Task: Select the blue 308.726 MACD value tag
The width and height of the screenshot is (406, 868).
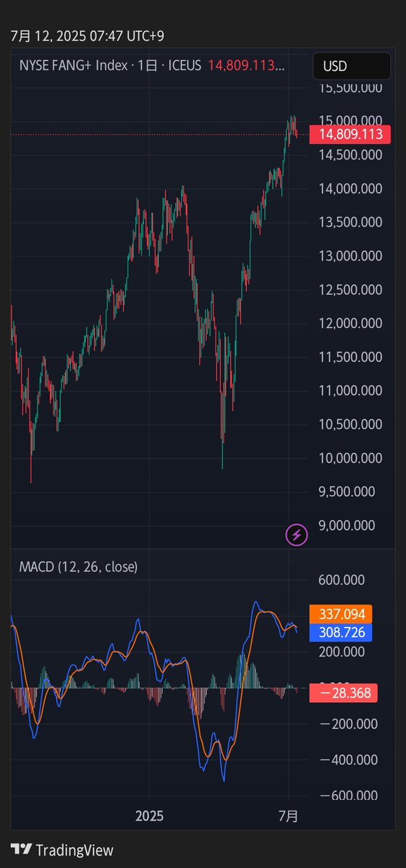Action: coord(340,632)
